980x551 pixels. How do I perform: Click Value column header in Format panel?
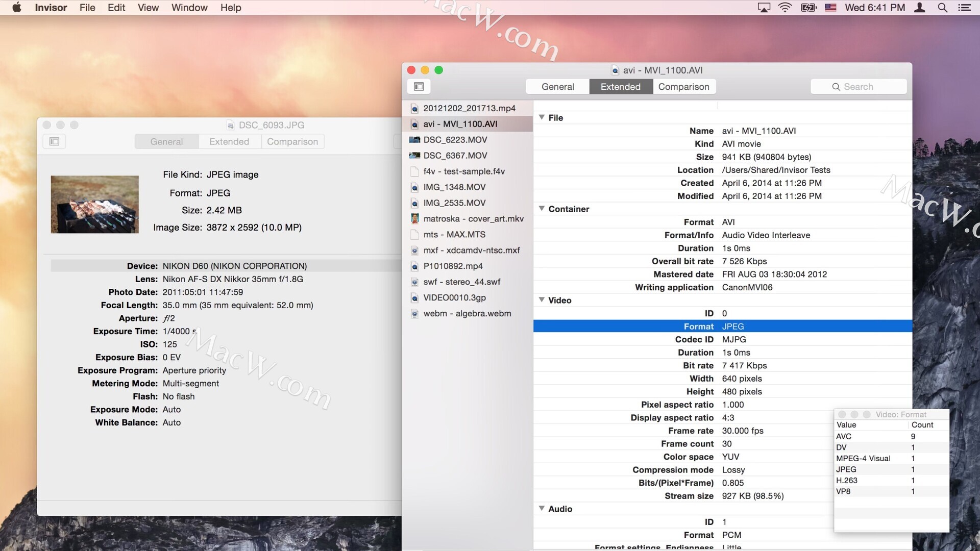[872, 425]
